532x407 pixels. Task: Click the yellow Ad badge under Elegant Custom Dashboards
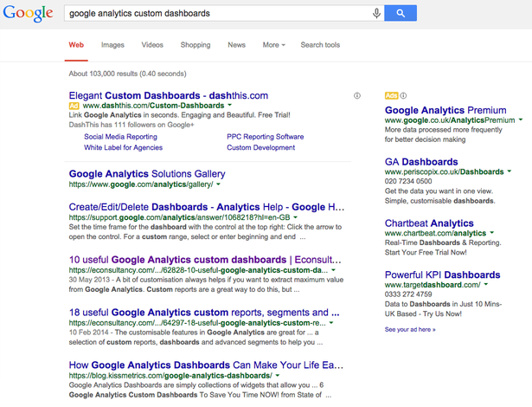(x=74, y=106)
